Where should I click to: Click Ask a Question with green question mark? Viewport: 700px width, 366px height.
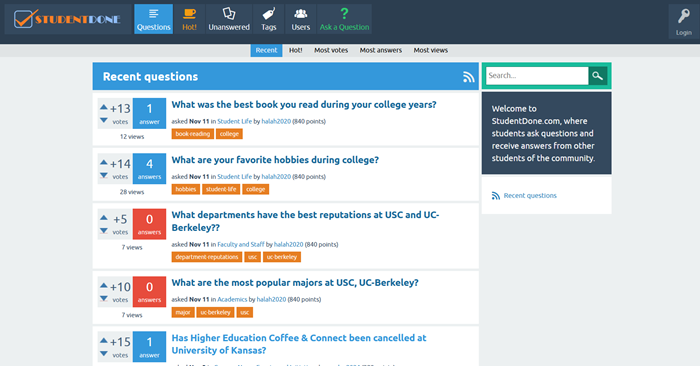pyautogui.click(x=344, y=19)
